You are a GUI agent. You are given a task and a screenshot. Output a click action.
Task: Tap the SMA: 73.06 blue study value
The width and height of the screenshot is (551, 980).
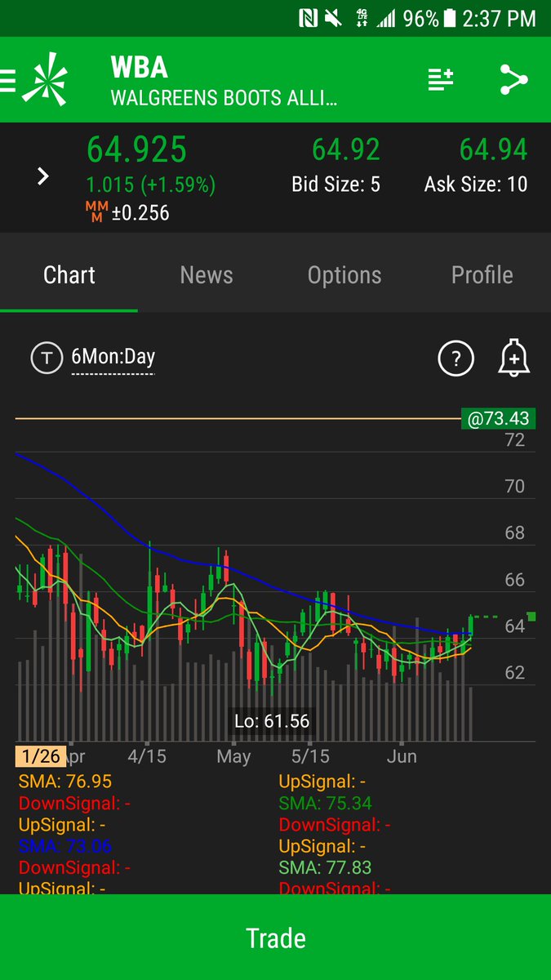(65, 846)
